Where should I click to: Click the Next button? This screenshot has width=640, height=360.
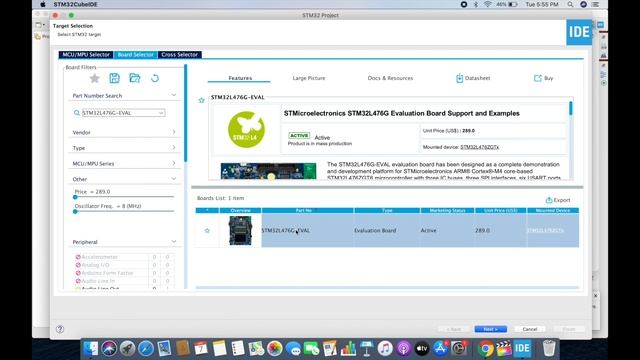pyautogui.click(x=491, y=329)
